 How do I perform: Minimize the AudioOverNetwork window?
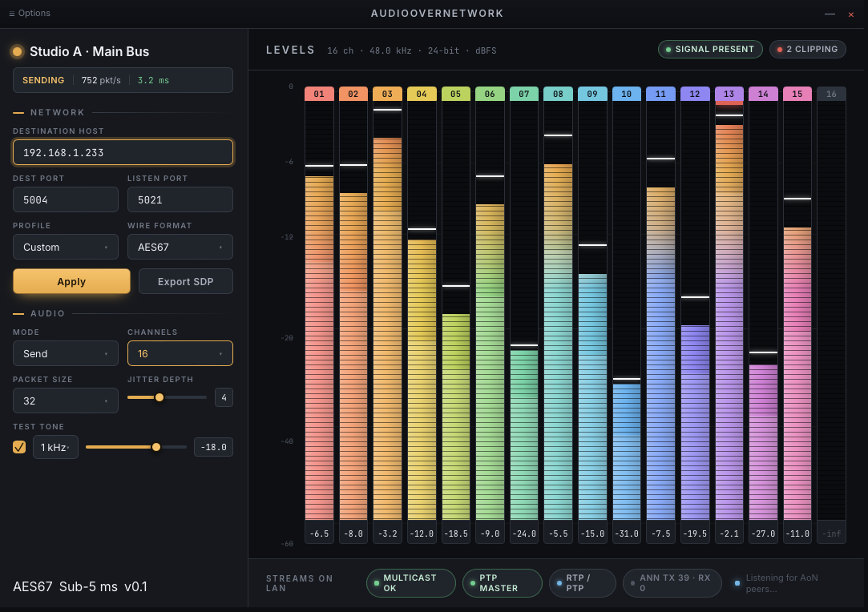point(830,14)
